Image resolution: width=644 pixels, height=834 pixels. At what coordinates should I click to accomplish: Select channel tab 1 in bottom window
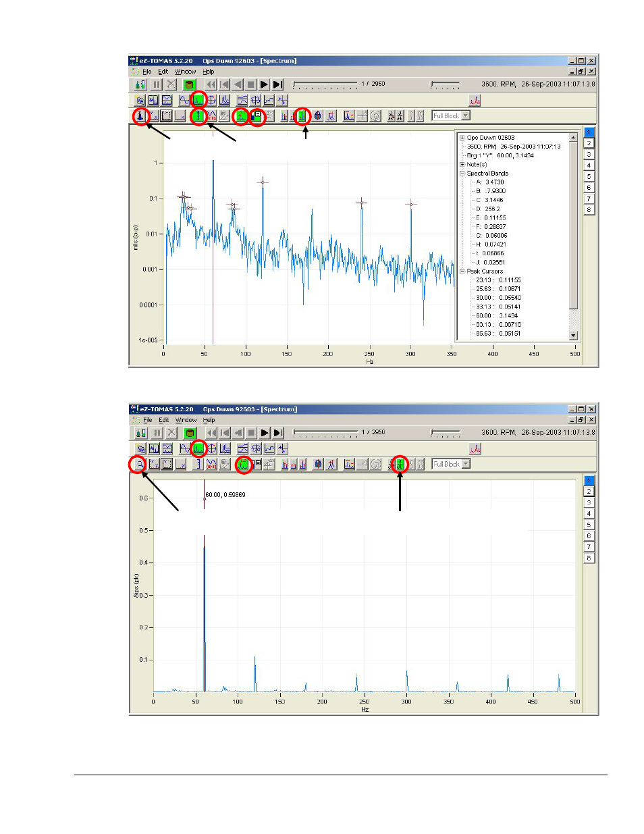[x=589, y=480]
